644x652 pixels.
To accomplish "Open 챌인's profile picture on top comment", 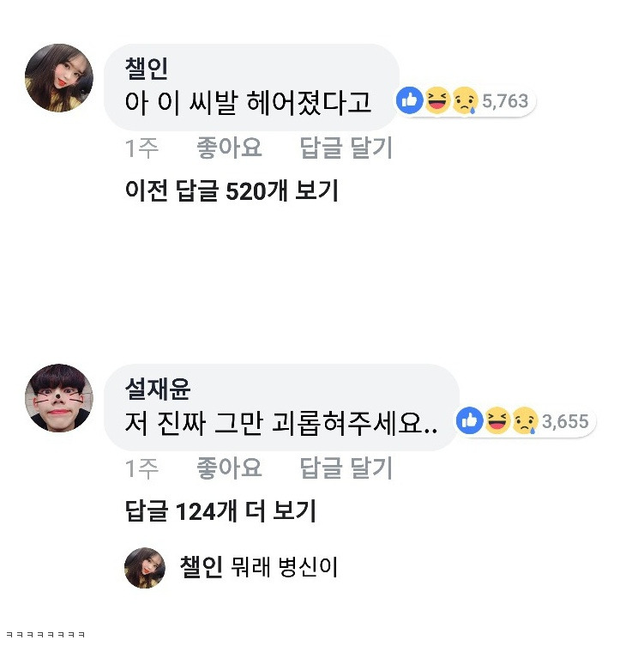I will (59, 78).
